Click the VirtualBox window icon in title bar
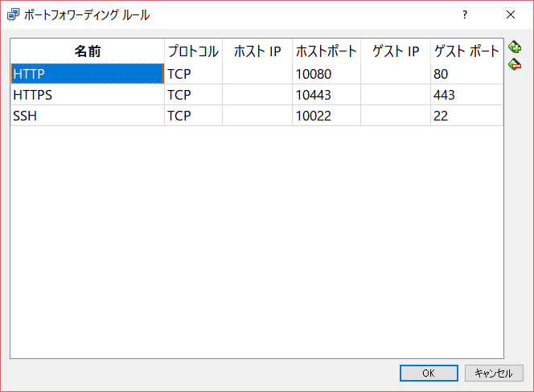 tap(14, 14)
